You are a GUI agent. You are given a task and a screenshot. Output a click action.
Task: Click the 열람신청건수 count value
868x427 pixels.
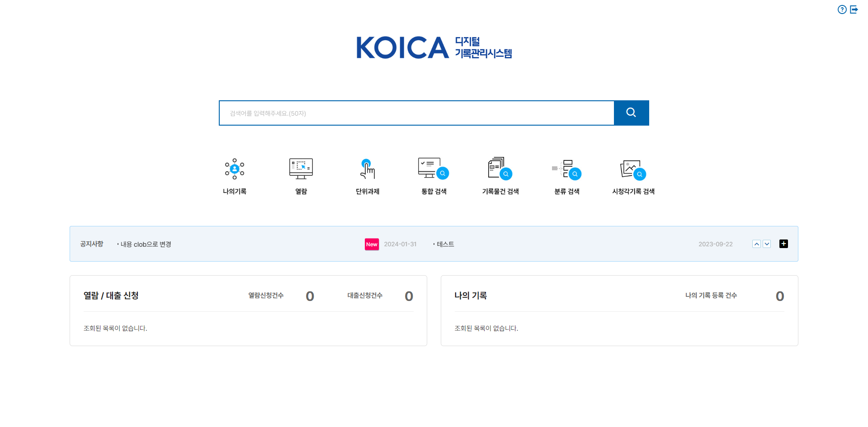click(x=310, y=296)
